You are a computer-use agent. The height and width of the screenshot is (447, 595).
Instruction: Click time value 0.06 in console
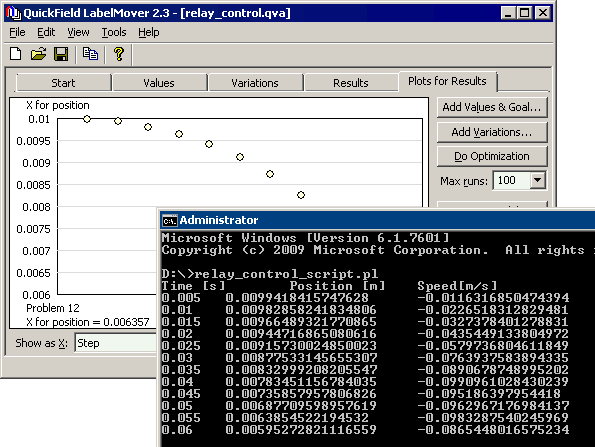tap(177, 430)
